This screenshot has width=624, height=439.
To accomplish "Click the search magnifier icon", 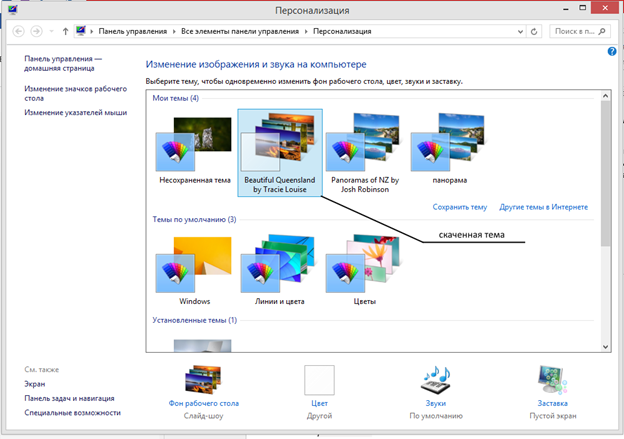I will pyautogui.click(x=602, y=31).
